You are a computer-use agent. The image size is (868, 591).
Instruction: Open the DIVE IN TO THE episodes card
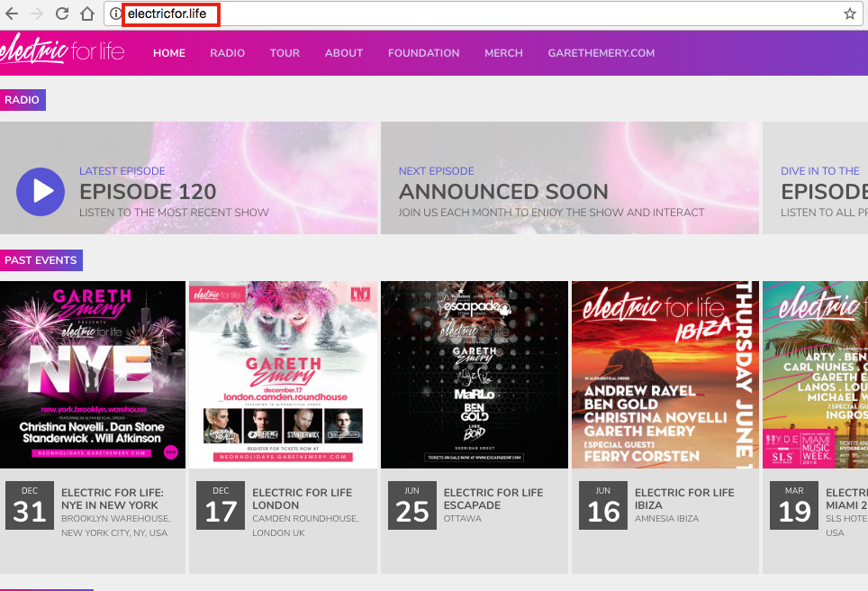816,177
